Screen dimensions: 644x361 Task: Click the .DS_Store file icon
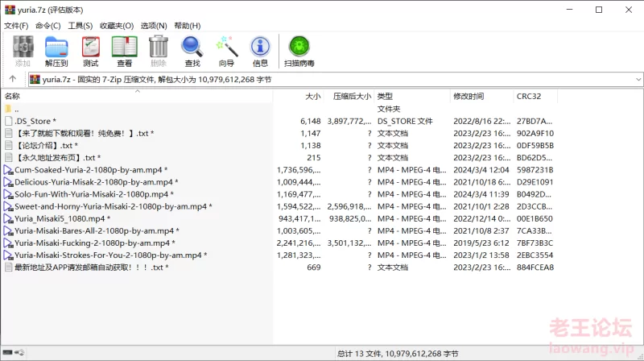click(x=8, y=121)
